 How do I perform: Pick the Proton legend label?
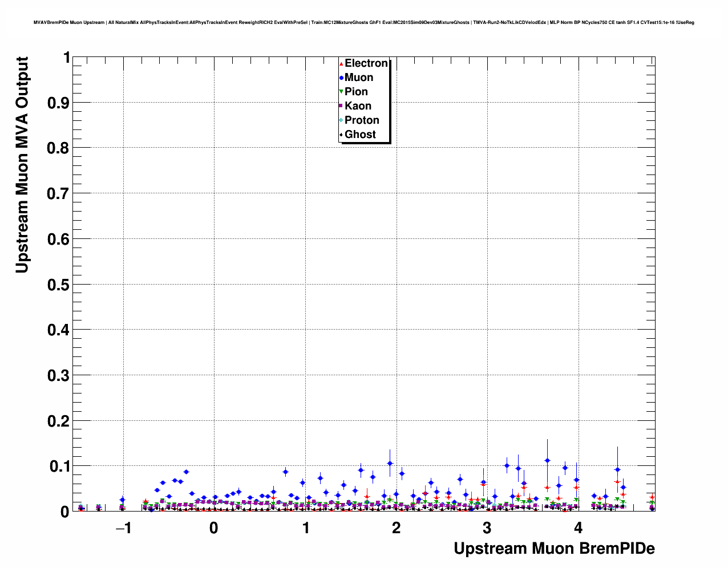(362, 120)
